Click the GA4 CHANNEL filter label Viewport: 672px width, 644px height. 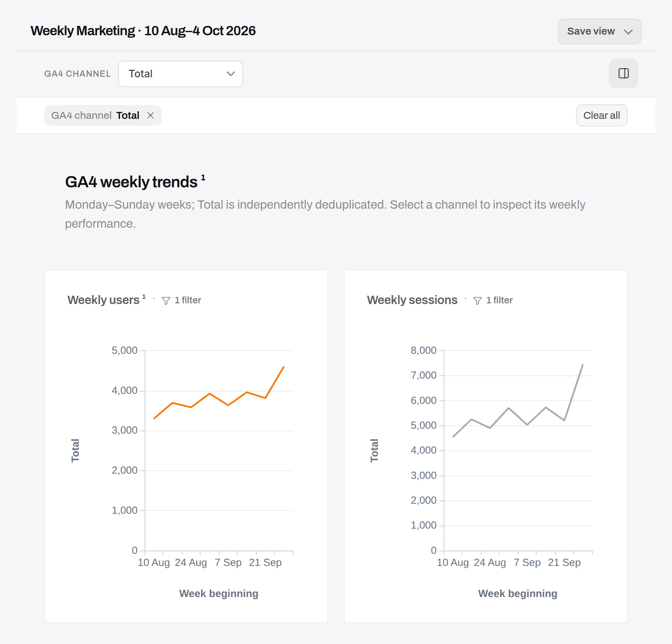click(x=77, y=74)
